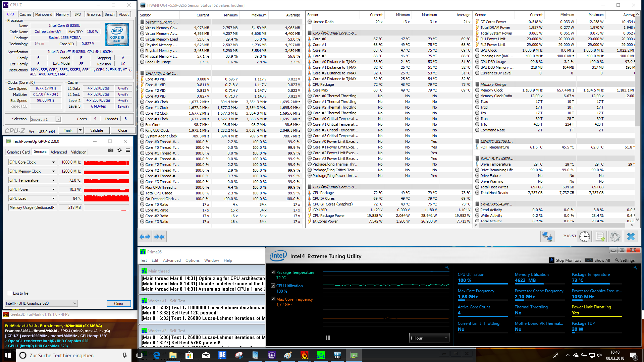Click CPU-Z Socket #1 selection combo box
644x362 pixels.
click(46, 119)
